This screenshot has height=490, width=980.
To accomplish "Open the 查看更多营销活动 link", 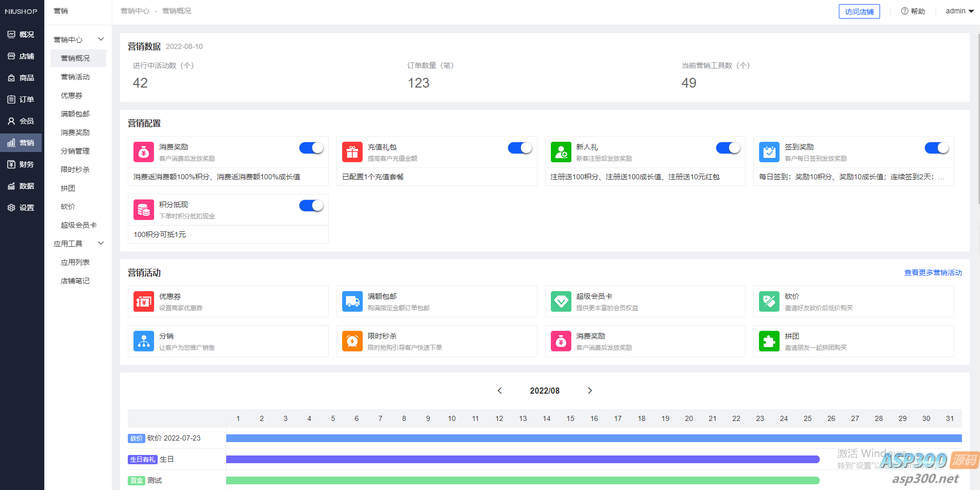I will click(933, 273).
